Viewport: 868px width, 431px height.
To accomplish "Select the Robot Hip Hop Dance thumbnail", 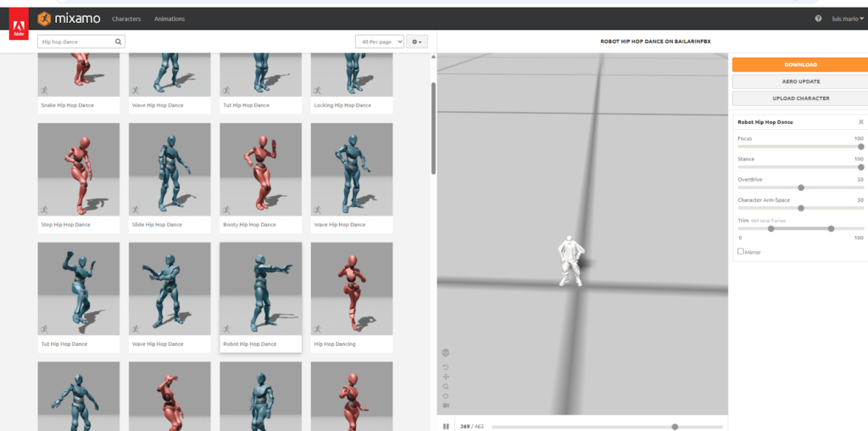I will (x=261, y=288).
